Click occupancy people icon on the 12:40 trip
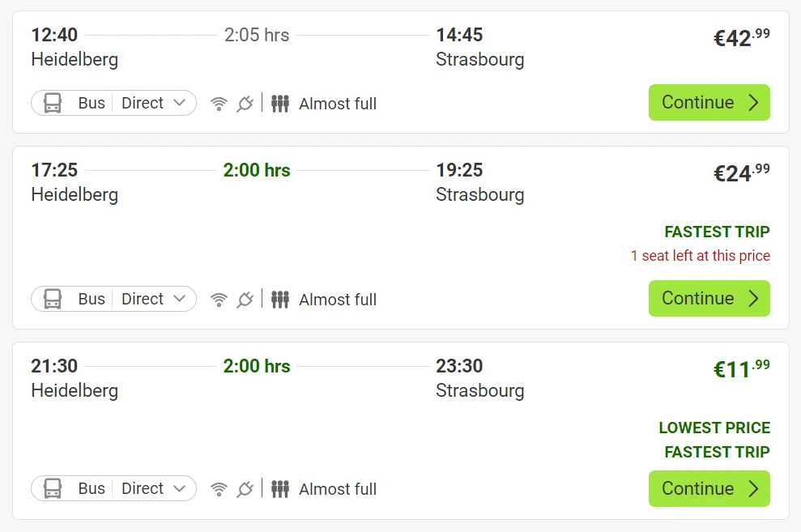This screenshot has height=532, width=801. 280,104
